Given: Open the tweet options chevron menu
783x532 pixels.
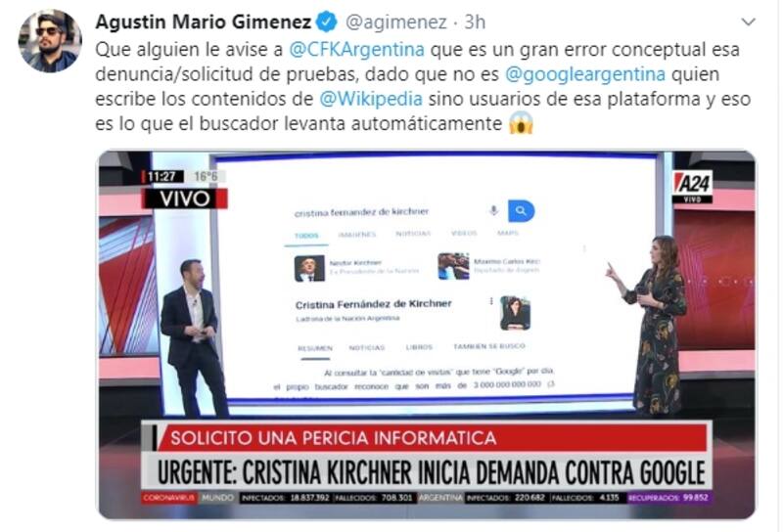Looking at the screenshot, I should (748, 22).
